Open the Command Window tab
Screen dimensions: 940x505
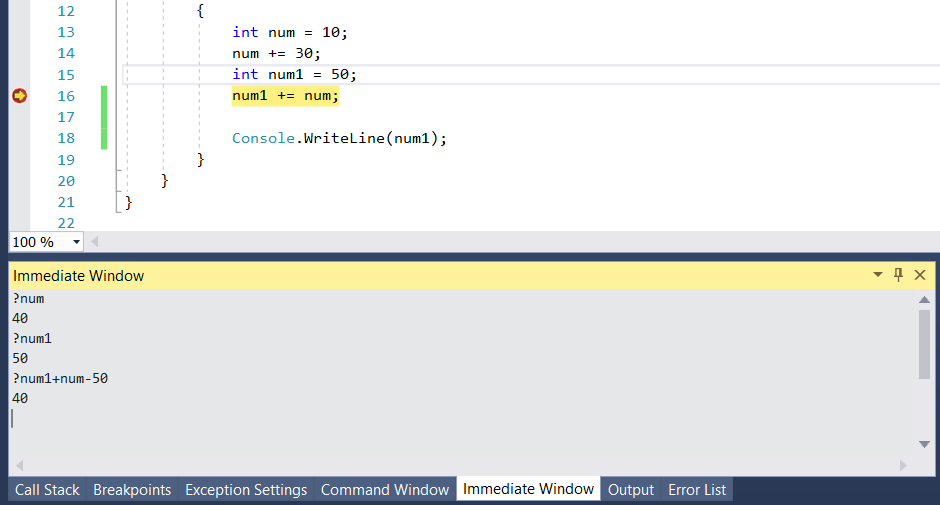[x=385, y=489]
